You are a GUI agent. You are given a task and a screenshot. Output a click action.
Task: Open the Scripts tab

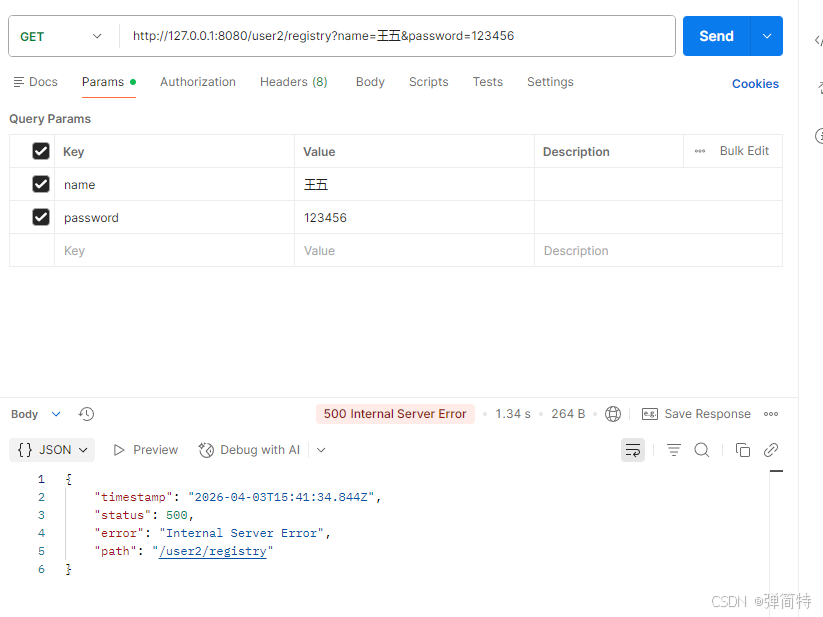pos(428,82)
